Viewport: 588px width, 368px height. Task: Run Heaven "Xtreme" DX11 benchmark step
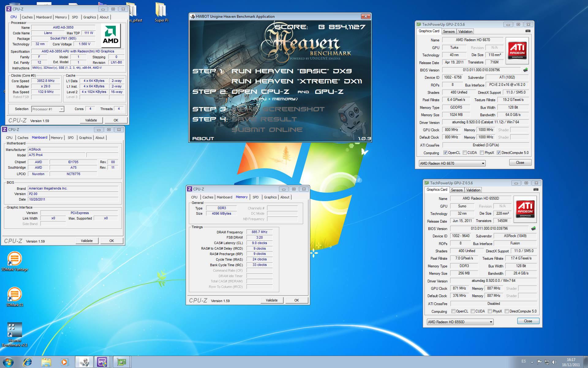tap(297, 81)
